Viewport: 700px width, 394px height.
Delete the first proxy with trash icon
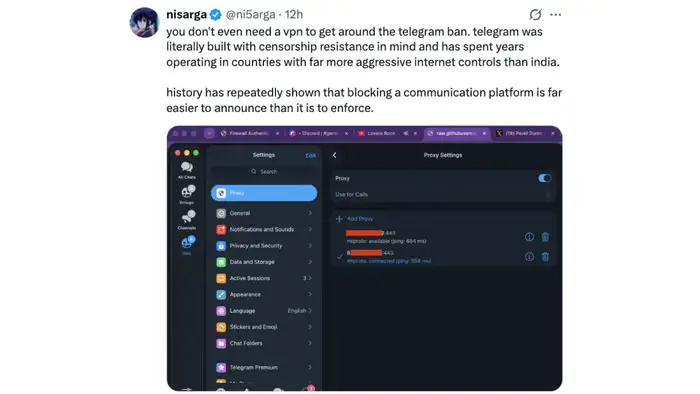(x=545, y=237)
